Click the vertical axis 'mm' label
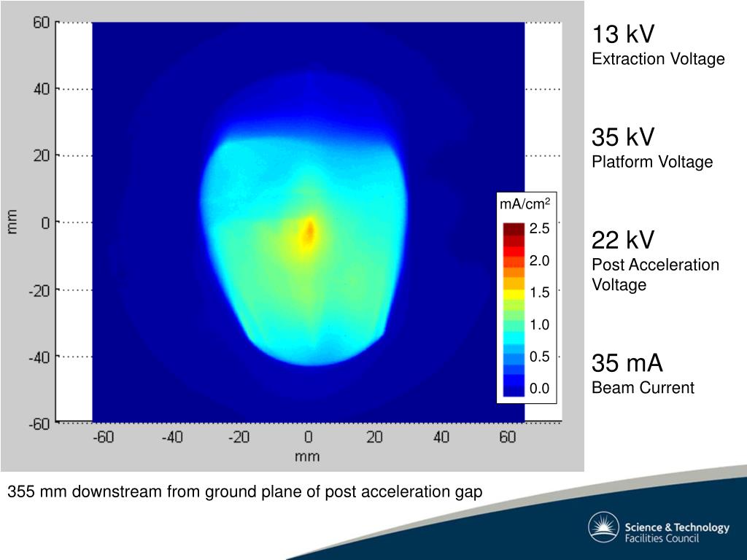 12,222
